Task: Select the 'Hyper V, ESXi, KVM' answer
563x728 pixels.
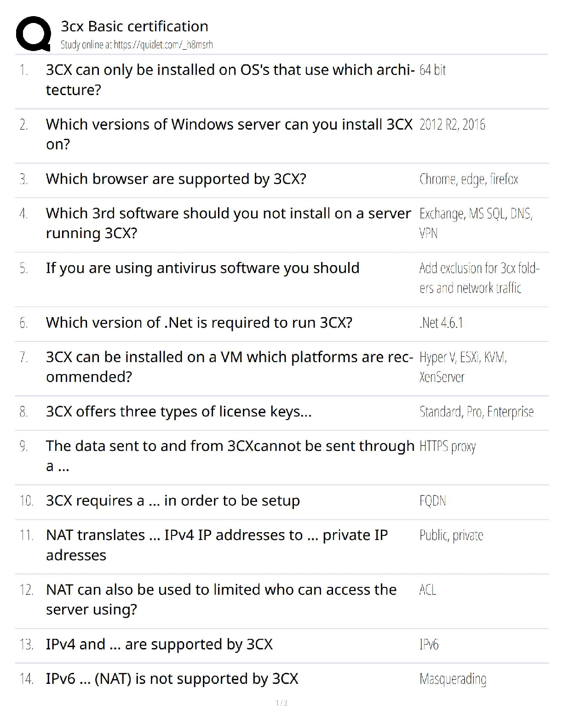Action: tap(463, 367)
